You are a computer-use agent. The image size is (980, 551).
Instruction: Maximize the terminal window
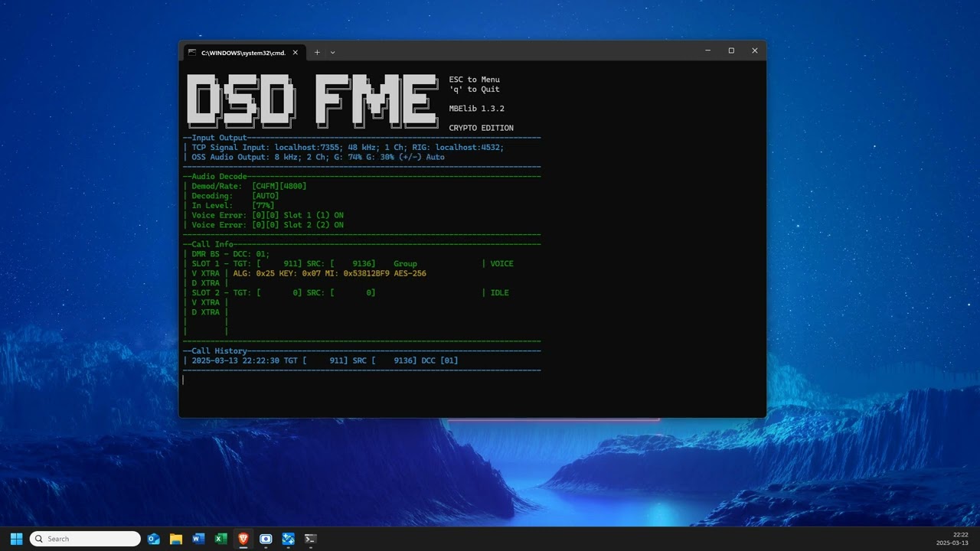pos(731,51)
